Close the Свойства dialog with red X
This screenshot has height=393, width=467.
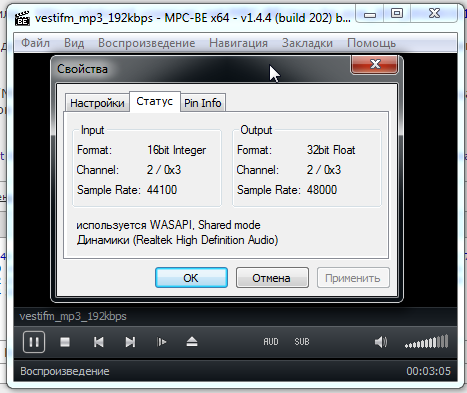(375, 64)
